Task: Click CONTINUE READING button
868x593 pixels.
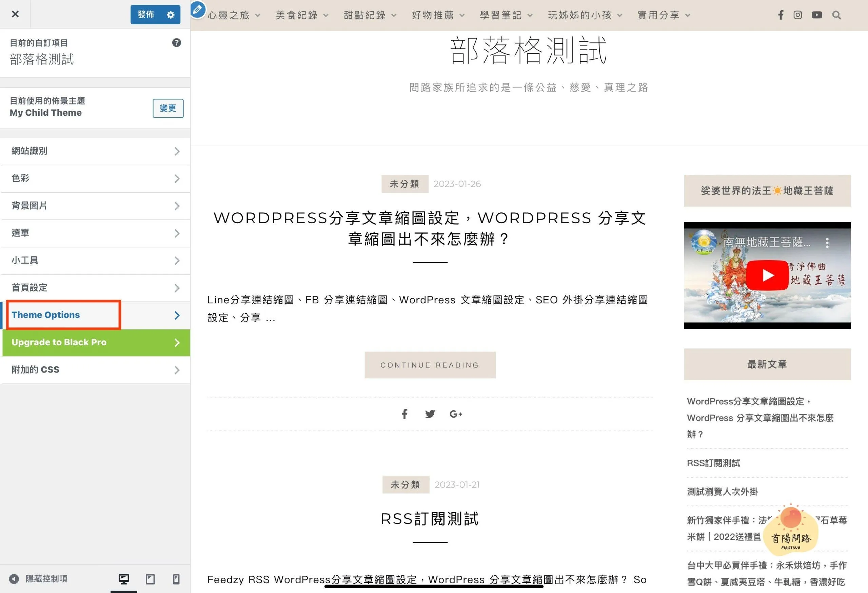Action: (x=430, y=365)
